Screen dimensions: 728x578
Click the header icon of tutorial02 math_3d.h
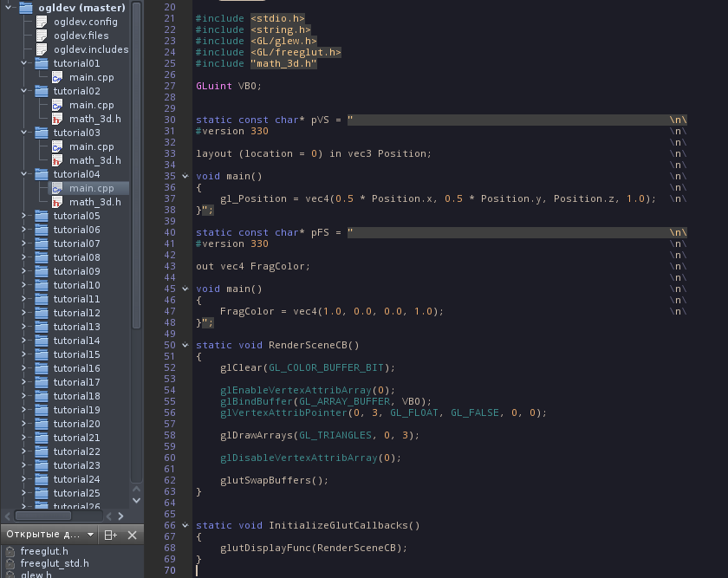(57, 119)
